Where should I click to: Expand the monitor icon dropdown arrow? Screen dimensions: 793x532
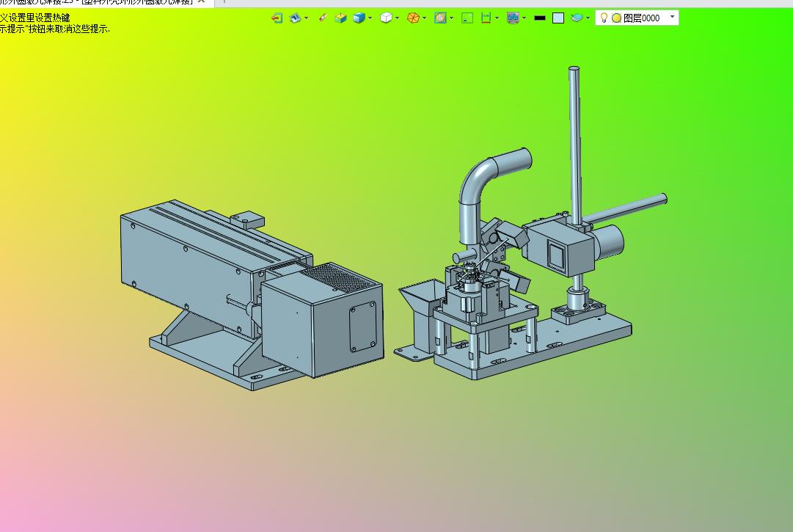tap(524, 18)
